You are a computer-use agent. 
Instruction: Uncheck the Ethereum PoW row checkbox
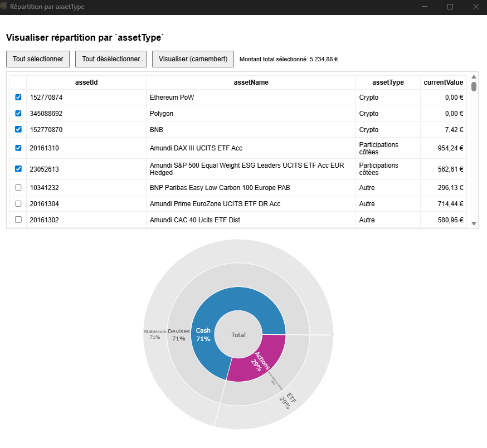(x=18, y=98)
